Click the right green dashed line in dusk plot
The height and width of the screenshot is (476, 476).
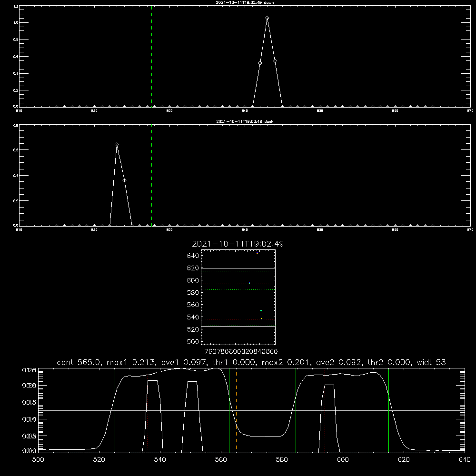pyautogui.click(x=263, y=176)
